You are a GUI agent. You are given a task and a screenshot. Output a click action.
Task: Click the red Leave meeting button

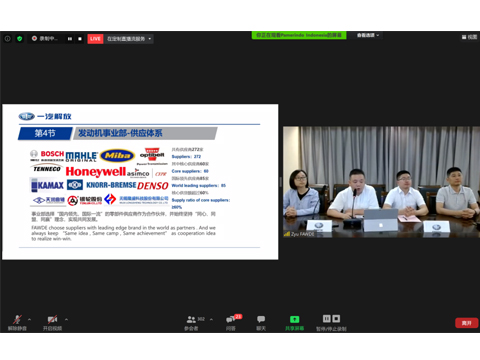[x=467, y=323]
